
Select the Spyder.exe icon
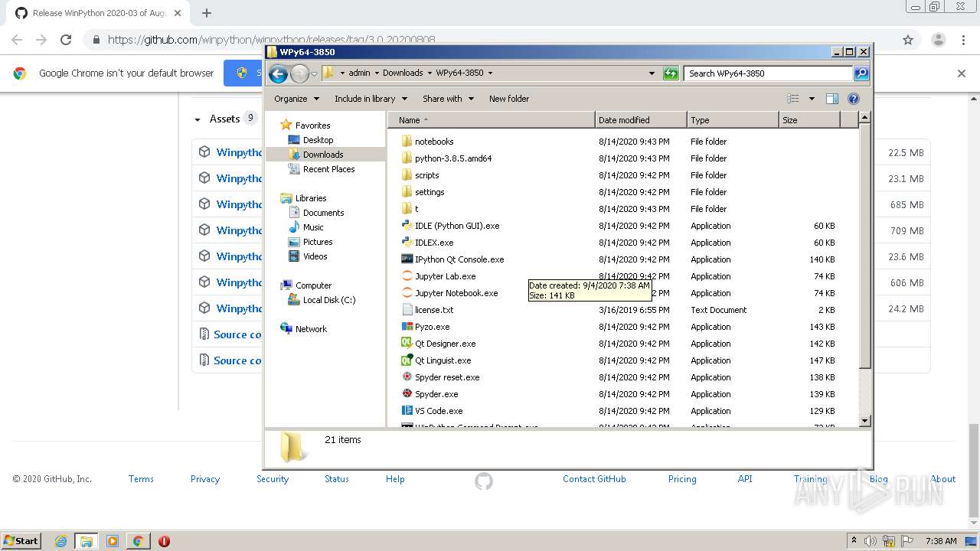(407, 394)
